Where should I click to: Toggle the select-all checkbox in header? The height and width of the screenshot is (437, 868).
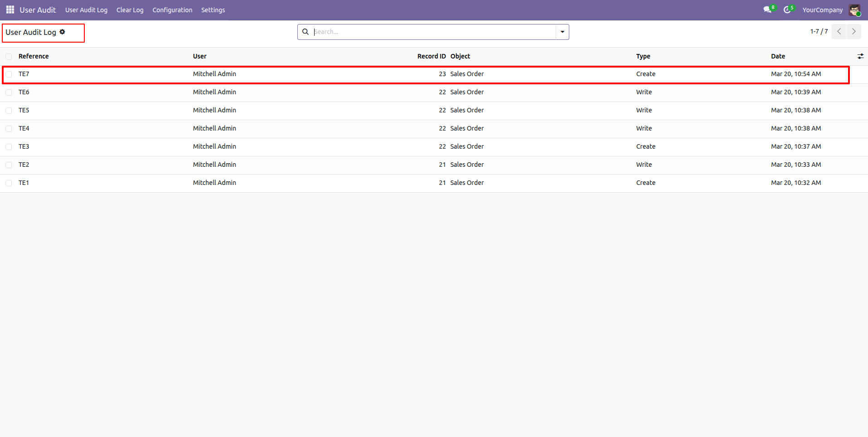(9, 57)
